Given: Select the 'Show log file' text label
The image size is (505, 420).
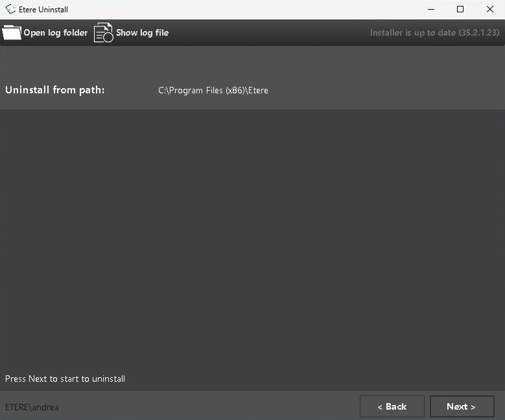Looking at the screenshot, I should tap(142, 32).
